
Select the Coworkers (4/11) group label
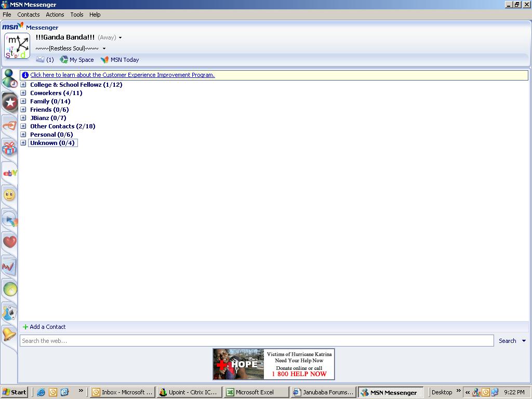click(56, 93)
